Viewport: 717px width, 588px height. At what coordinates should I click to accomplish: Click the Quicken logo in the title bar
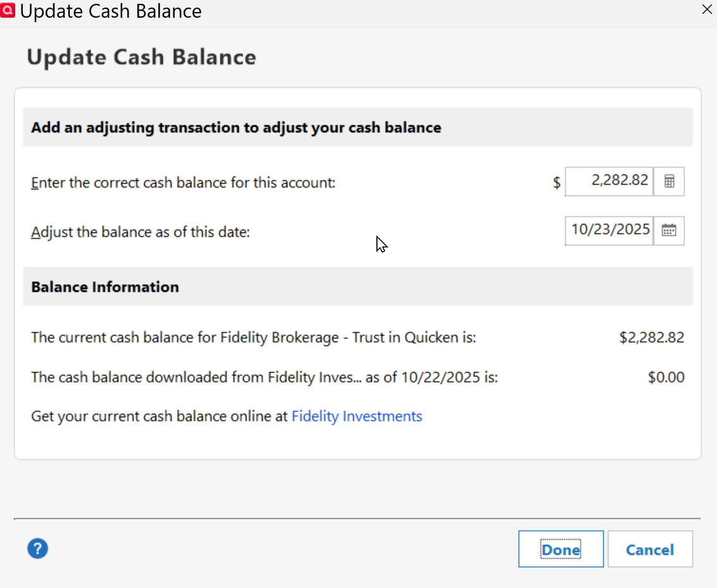click(x=8, y=11)
